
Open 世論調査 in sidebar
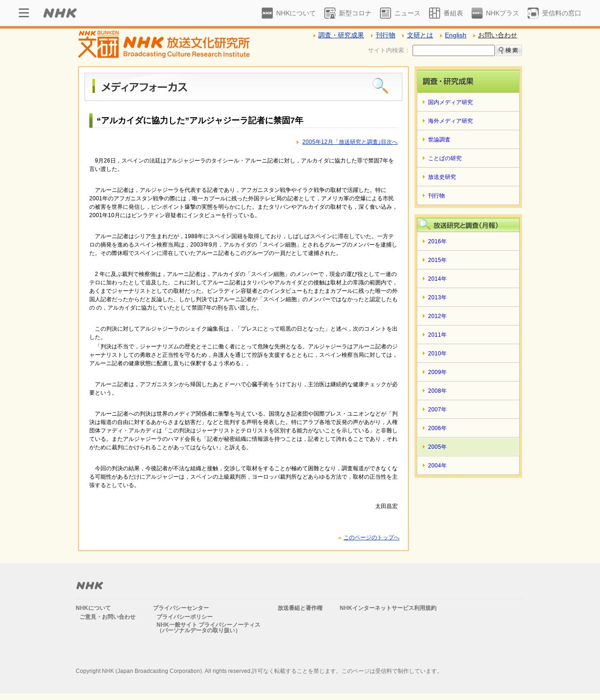pos(468,140)
